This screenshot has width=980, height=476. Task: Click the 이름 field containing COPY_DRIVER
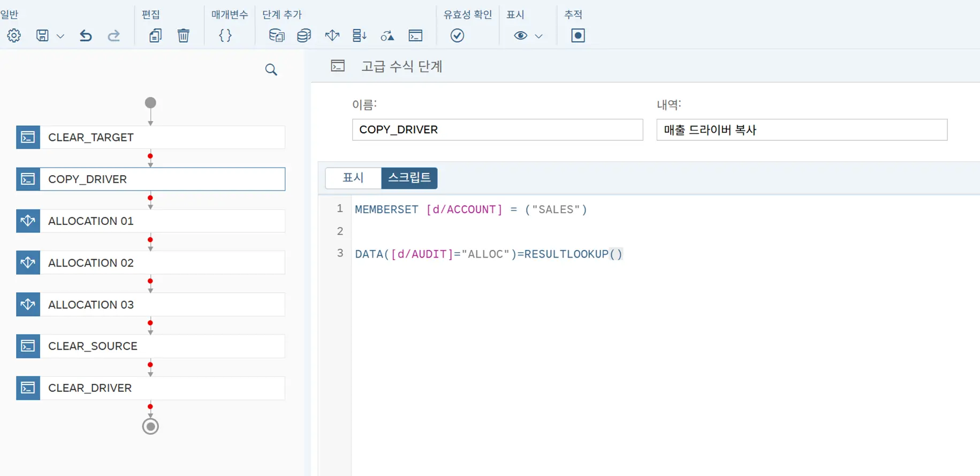point(497,130)
